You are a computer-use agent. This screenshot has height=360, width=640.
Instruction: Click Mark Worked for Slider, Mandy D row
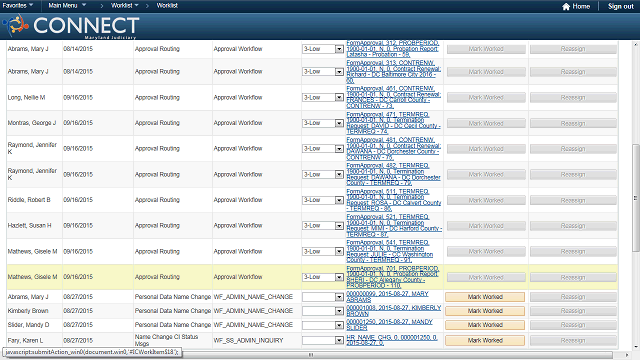coord(485,325)
